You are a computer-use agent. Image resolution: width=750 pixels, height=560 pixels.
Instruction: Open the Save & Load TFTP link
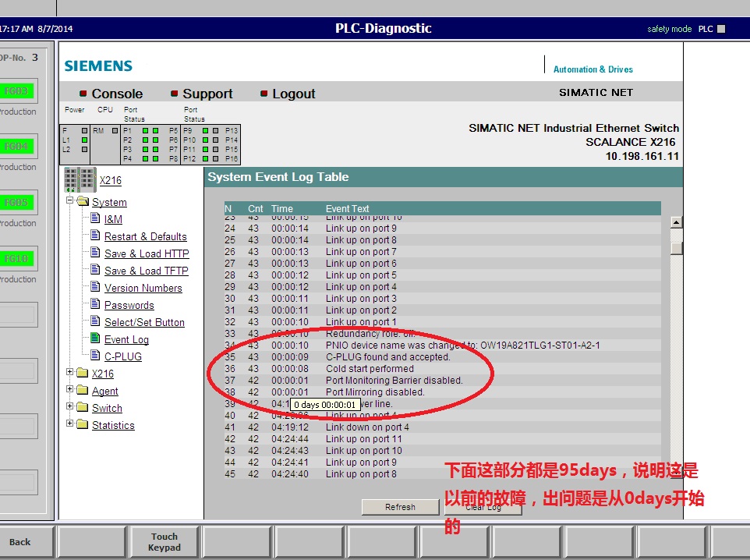[x=147, y=271]
